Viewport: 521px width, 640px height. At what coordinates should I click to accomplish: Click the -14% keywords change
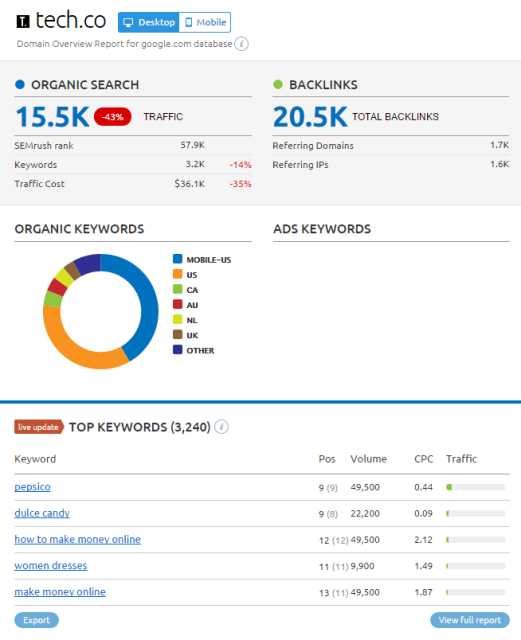(240, 164)
